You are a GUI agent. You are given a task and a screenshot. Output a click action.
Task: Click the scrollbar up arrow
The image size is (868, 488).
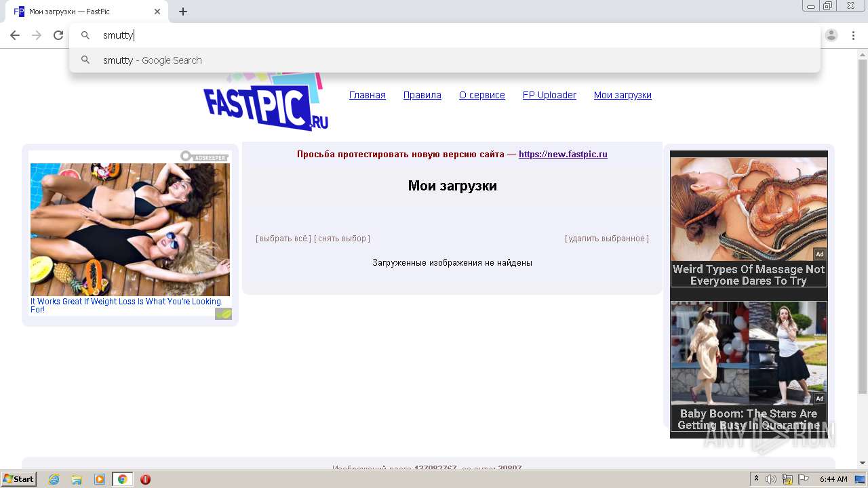tap(863, 54)
